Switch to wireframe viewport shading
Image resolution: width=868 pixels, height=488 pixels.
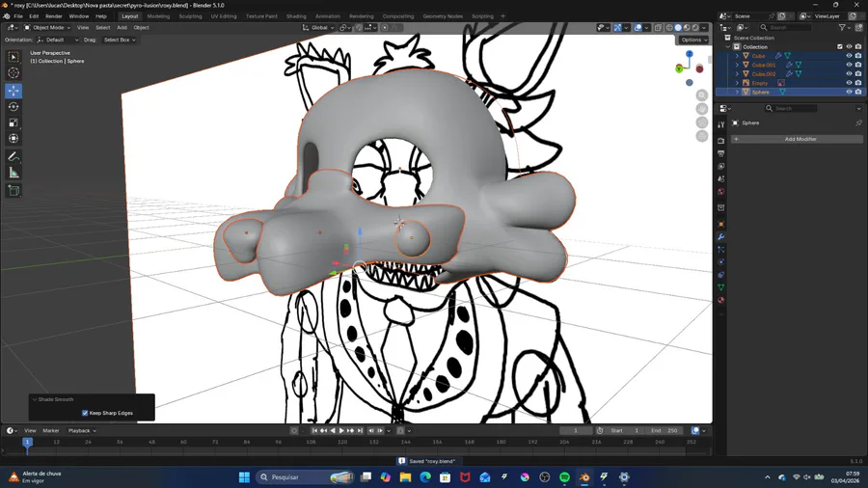669,28
